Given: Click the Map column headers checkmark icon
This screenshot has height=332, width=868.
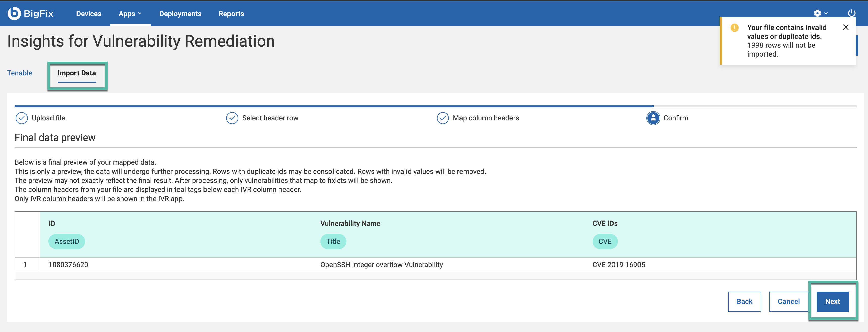Looking at the screenshot, I should [442, 118].
